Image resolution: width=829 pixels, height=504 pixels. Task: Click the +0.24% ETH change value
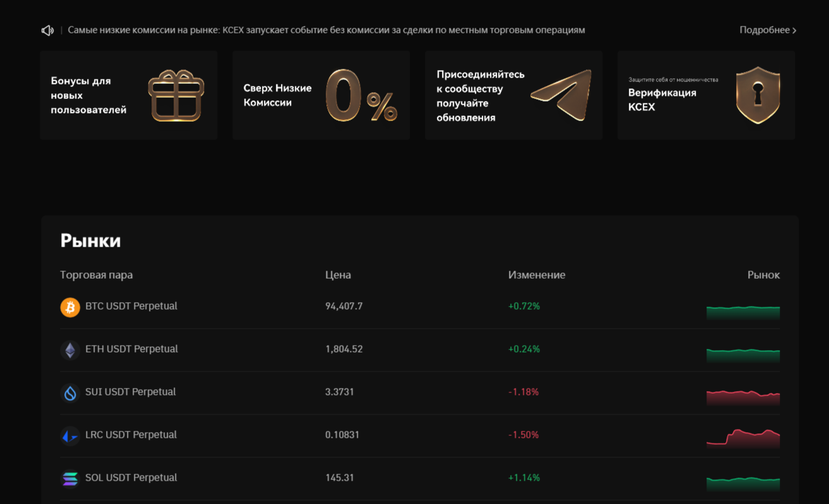524,349
